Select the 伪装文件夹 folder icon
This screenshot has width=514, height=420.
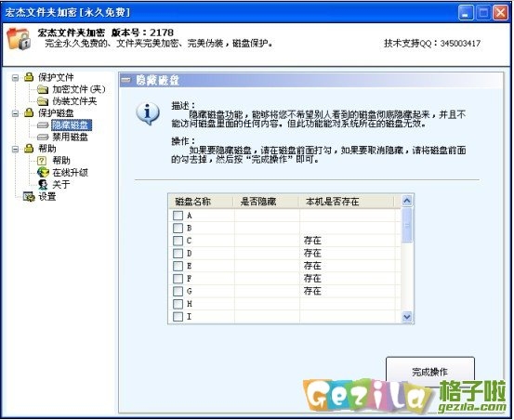(43, 101)
